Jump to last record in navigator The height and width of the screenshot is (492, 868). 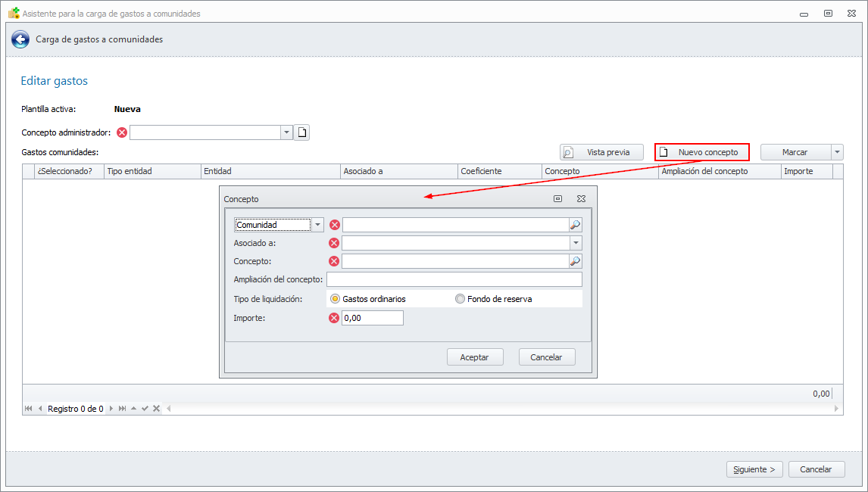[123, 409]
